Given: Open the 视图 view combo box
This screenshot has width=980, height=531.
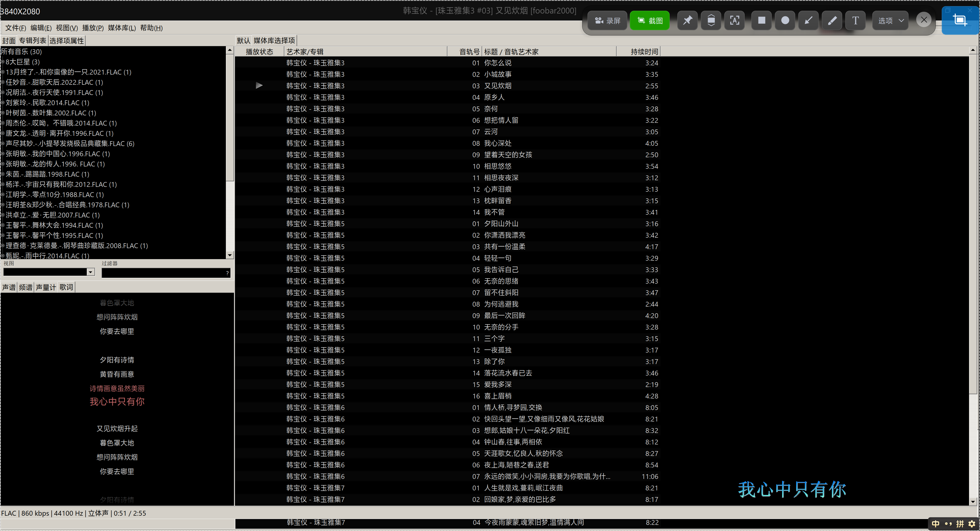Looking at the screenshot, I should pos(91,272).
